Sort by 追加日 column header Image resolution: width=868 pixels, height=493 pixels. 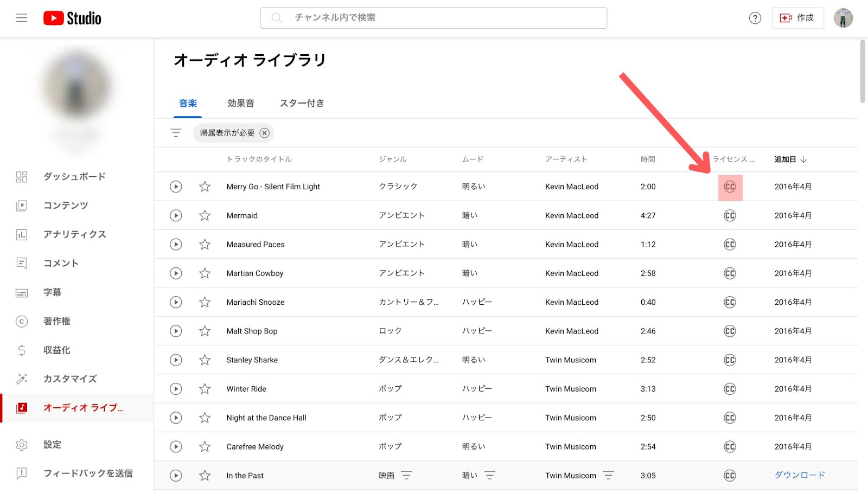tap(790, 159)
